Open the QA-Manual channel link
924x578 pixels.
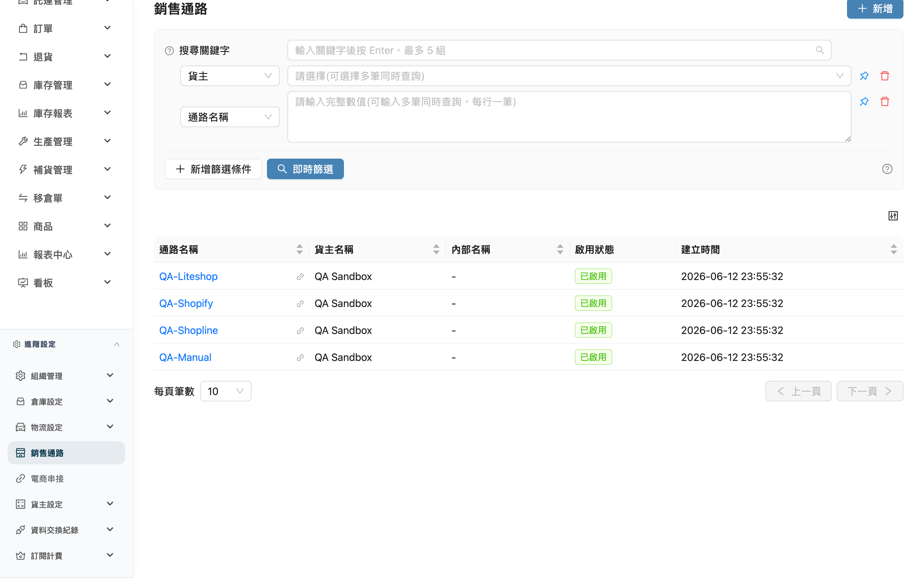click(185, 357)
